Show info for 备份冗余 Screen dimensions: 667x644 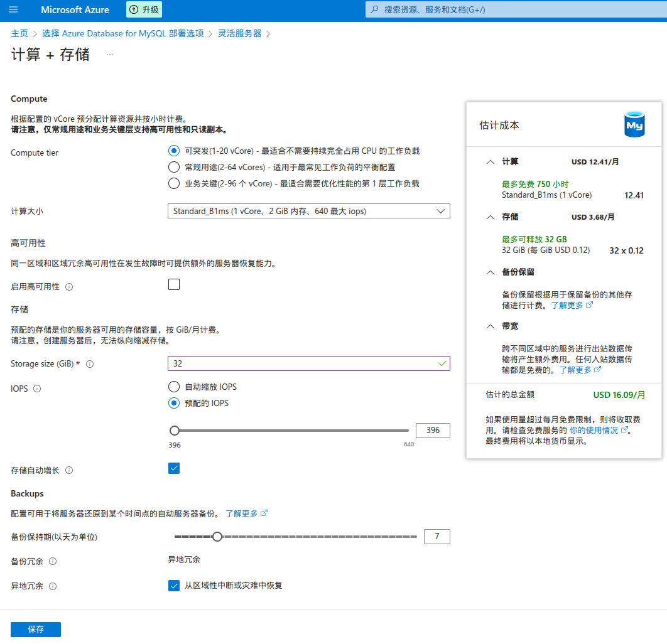point(53,561)
